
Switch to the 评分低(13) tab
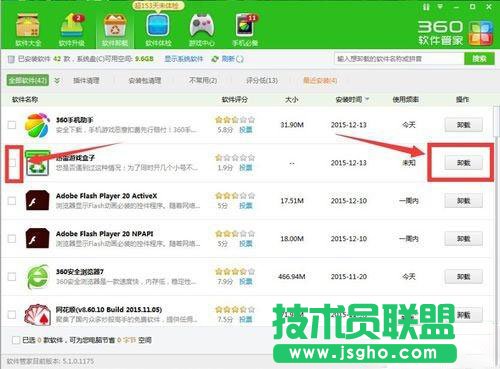(262, 80)
